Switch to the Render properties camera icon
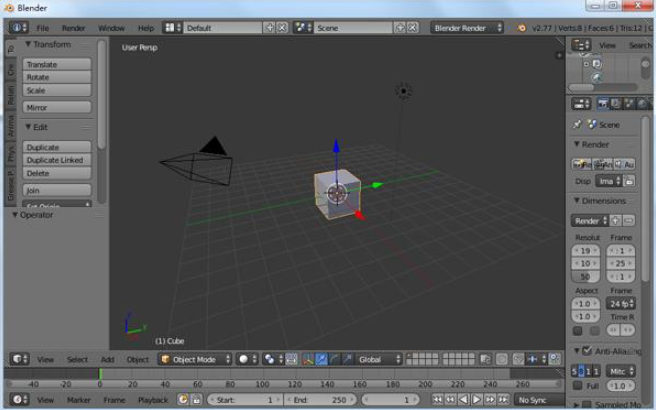The width and height of the screenshot is (656, 410). (x=602, y=103)
